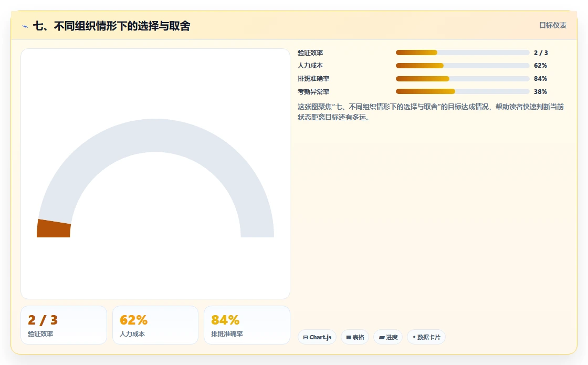The image size is (588, 365).
Task: Click the 排班准确率 progress bar
Action: [463, 79]
